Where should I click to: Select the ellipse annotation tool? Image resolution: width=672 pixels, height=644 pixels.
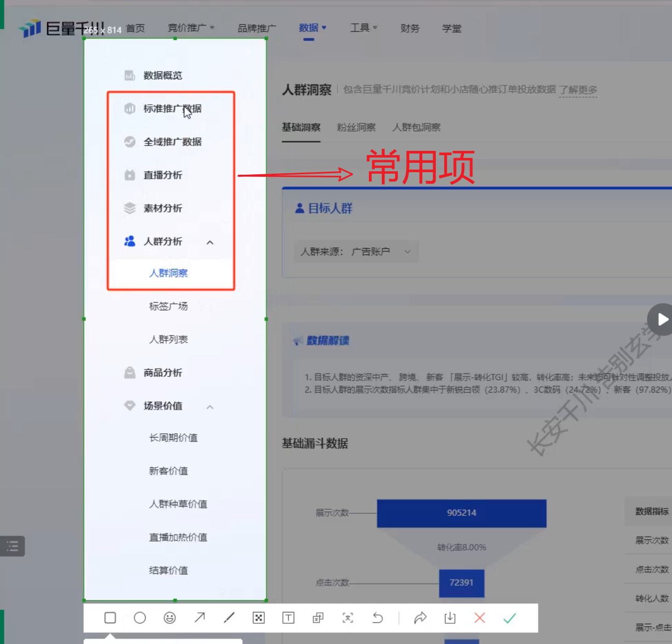click(140, 618)
